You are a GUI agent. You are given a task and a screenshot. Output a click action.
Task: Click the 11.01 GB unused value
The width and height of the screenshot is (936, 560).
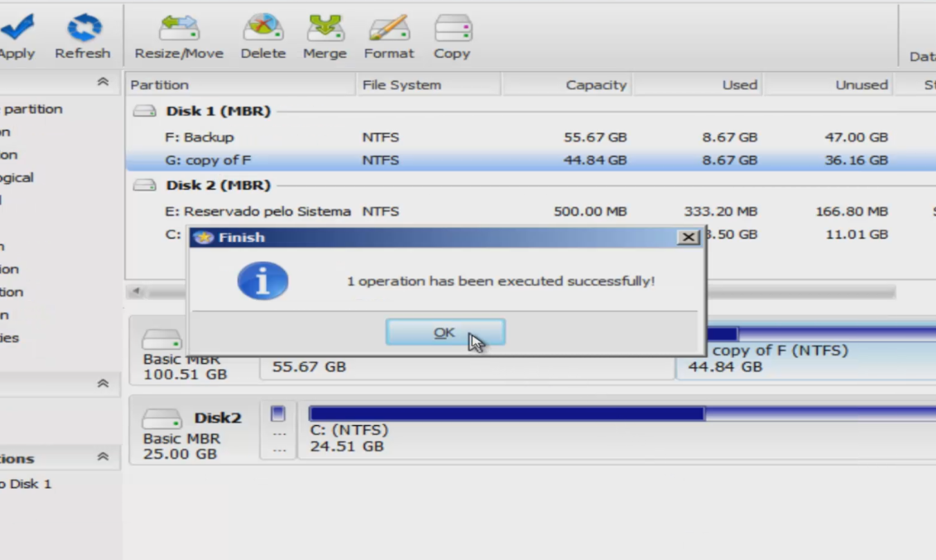click(856, 234)
